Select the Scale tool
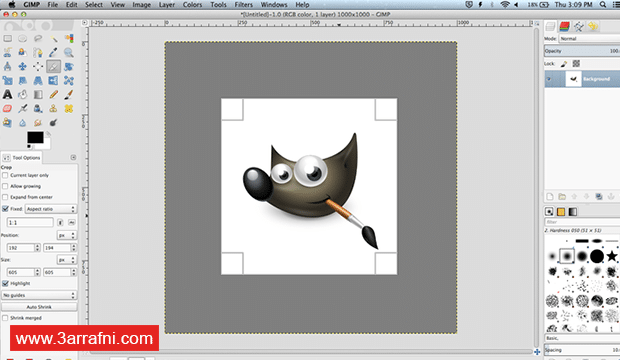The image size is (620, 360). coord(8,81)
